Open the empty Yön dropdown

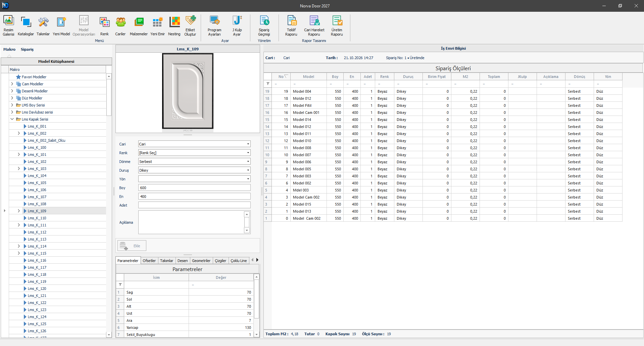248,179
